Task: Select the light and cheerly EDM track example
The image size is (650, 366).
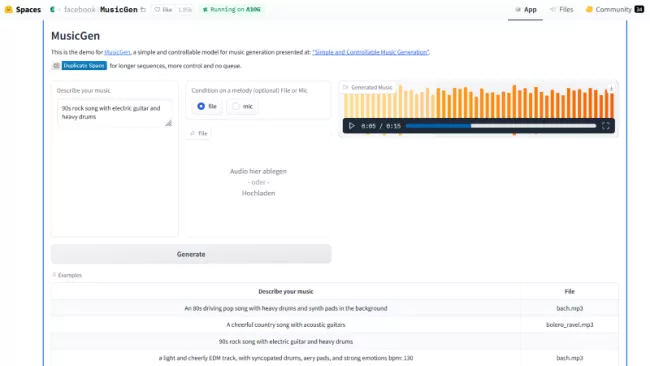Action: [286, 358]
